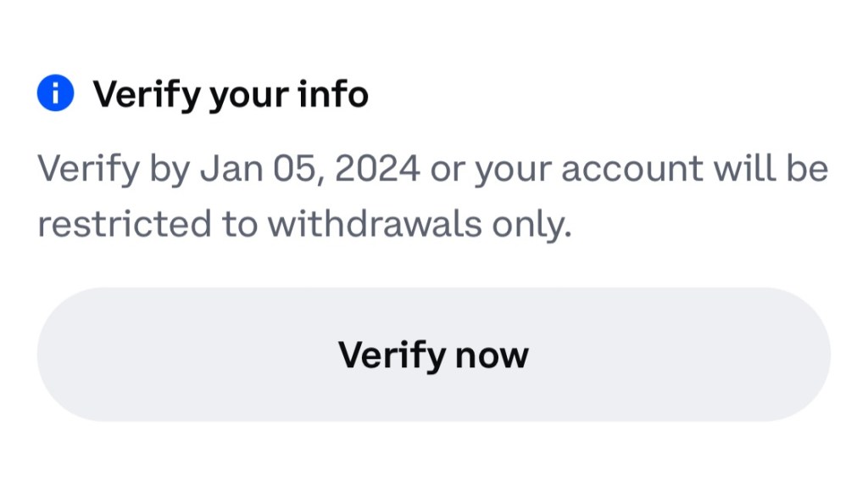Open the info circle beside the heading
The width and height of the screenshot is (868, 487).
click(x=55, y=94)
